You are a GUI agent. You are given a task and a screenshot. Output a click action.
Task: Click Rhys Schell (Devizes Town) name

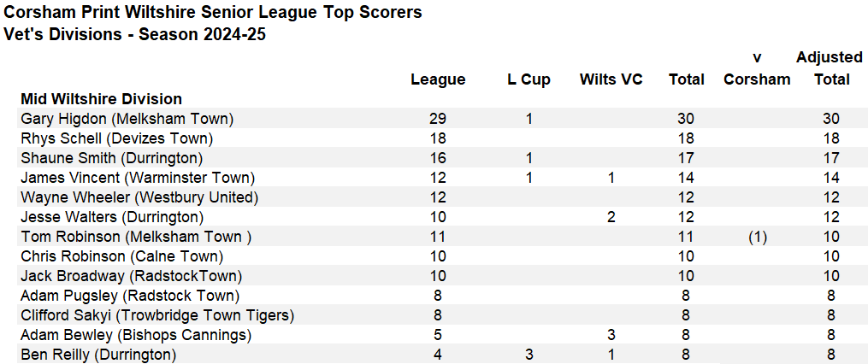[x=116, y=138]
